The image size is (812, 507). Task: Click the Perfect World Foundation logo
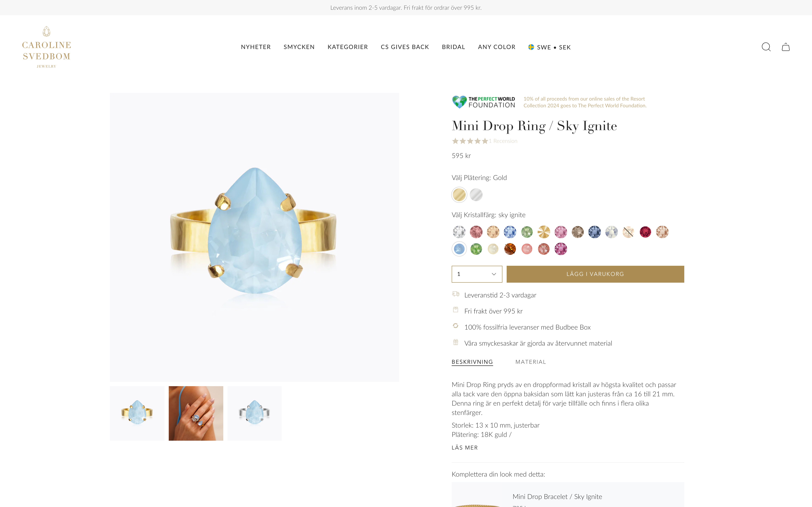pyautogui.click(x=483, y=102)
